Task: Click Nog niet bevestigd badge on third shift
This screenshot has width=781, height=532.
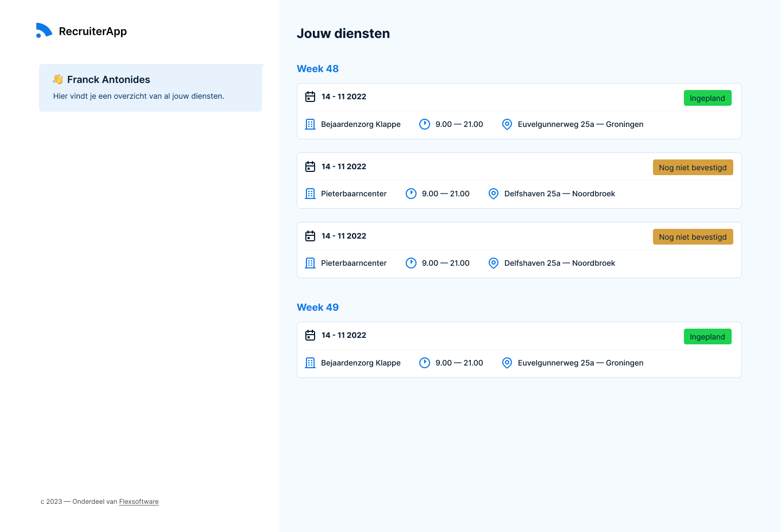Action: [x=693, y=237]
